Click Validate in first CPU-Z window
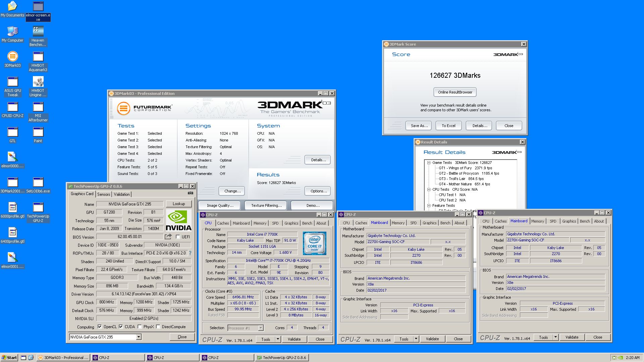 click(x=294, y=339)
